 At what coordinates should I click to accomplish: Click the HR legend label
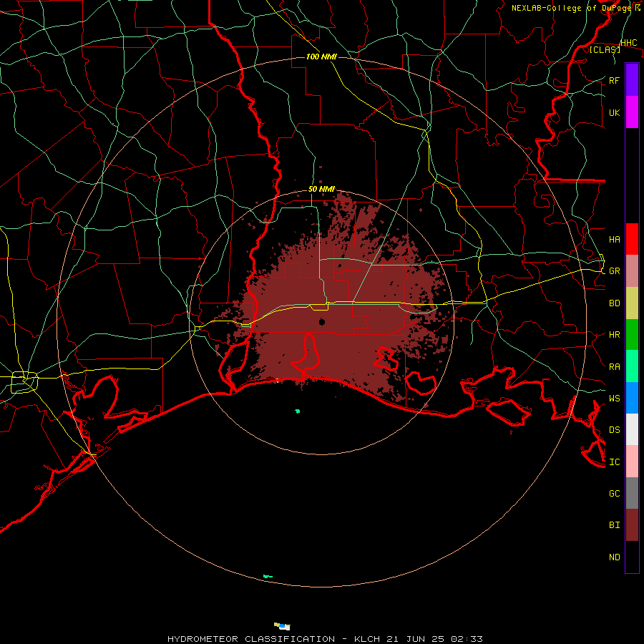(614, 335)
